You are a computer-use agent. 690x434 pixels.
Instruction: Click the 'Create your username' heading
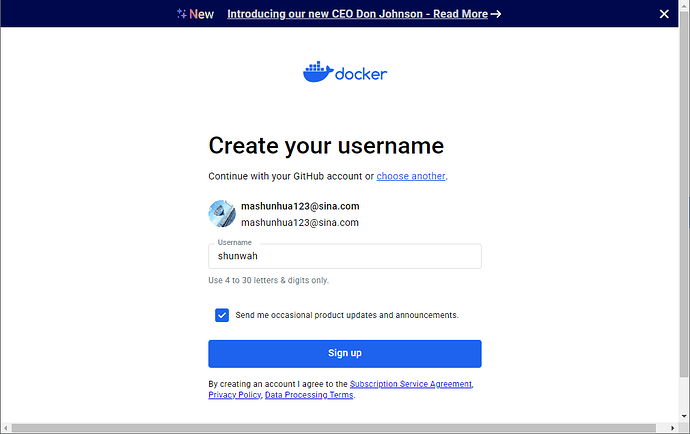point(326,146)
